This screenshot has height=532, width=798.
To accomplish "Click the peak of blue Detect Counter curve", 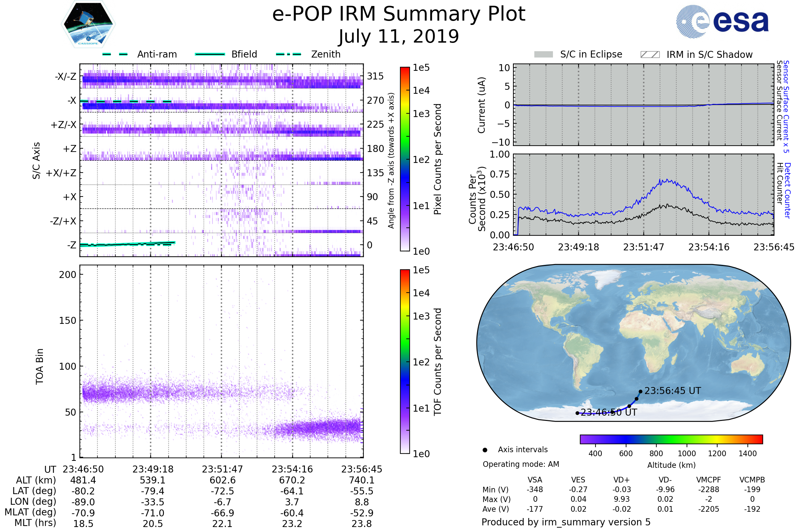I will (x=660, y=180).
